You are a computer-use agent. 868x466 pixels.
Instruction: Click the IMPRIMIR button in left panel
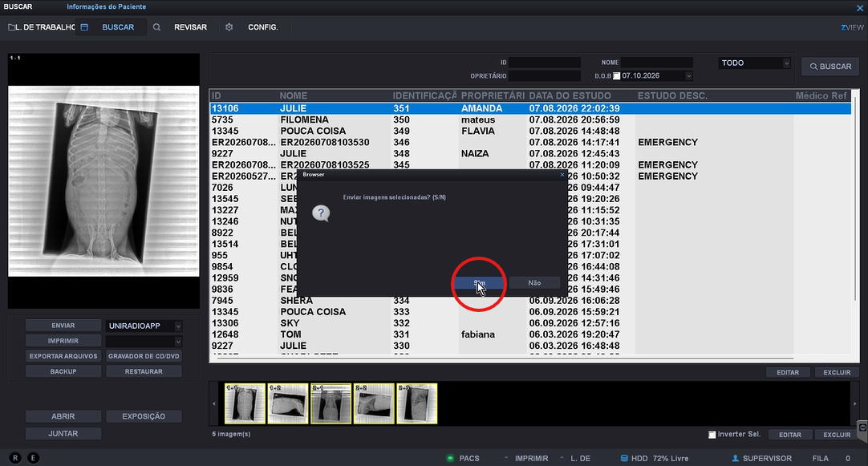coord(63,341)
